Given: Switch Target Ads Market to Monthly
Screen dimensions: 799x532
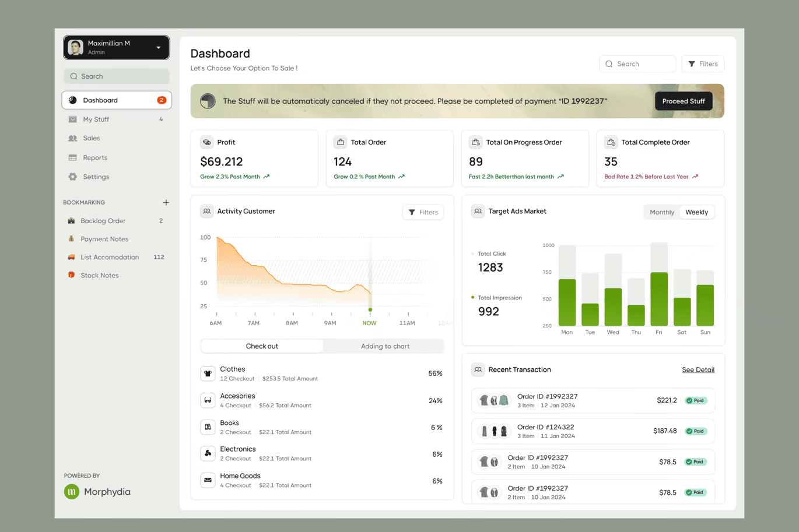Looking at the screenshot, I should click(662, 212).
